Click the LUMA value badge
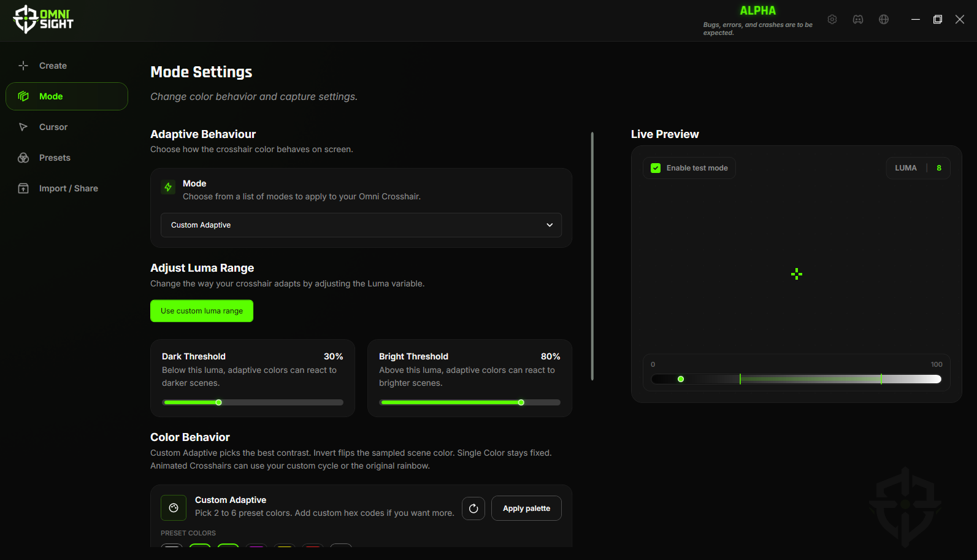 (918, 168)
